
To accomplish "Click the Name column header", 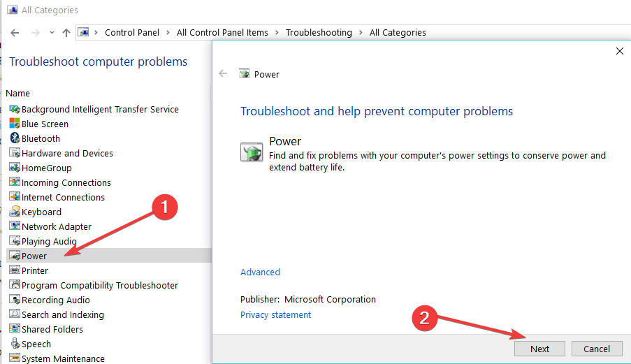I will pos(17,94).
